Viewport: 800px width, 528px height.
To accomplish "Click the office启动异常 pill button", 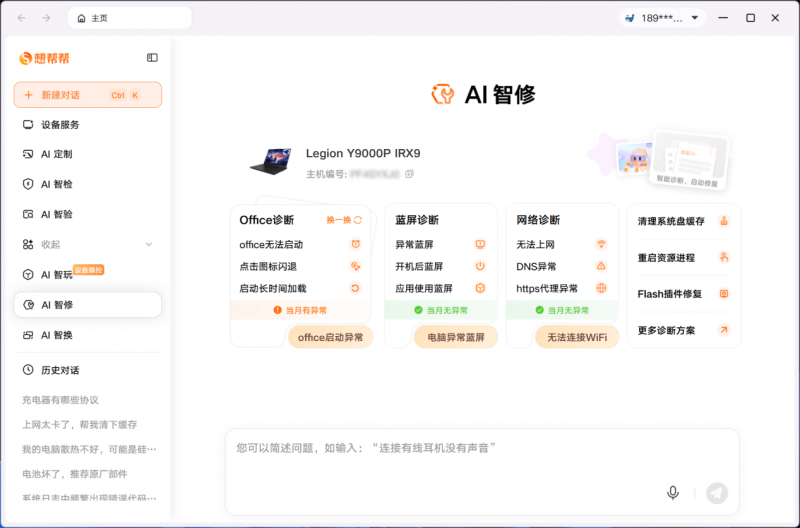I will [x=330, y=337].
